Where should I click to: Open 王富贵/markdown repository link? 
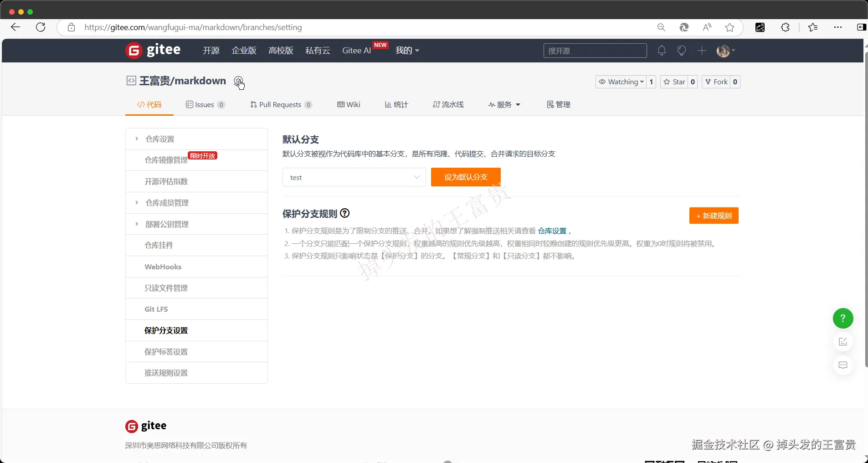183,81
